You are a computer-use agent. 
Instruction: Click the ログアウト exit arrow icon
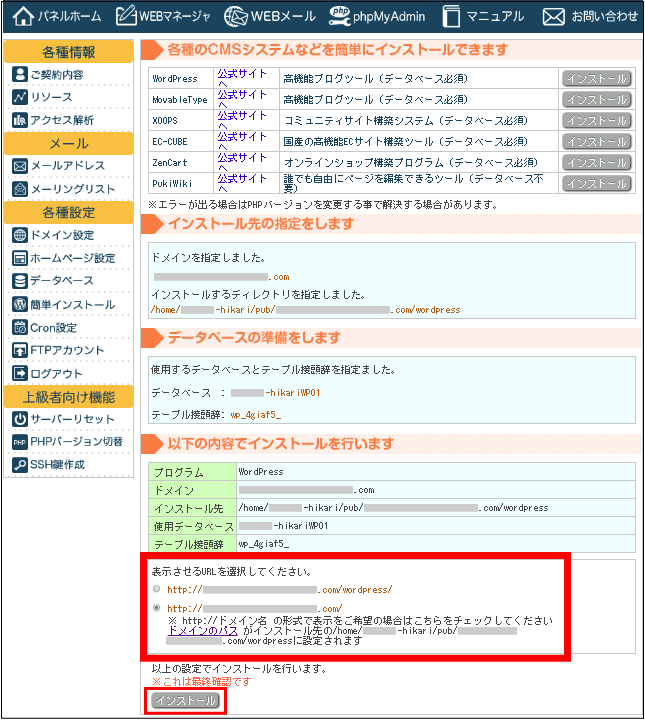pyautogui.click(x=20, y=373)
